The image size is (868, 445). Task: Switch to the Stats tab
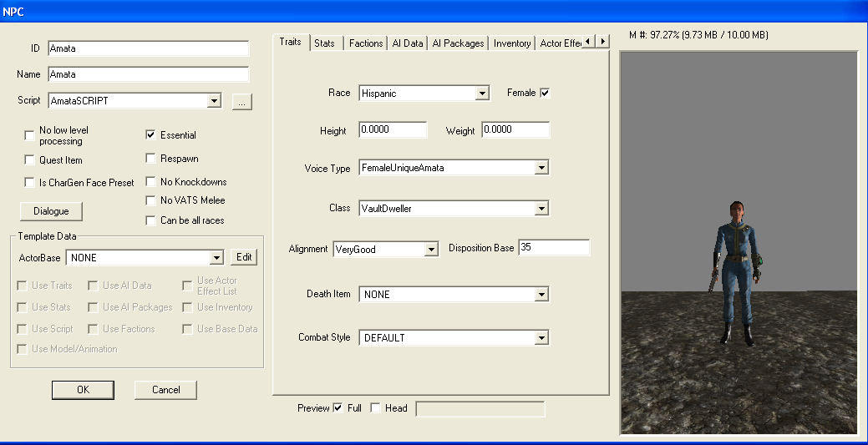point(324,43)
